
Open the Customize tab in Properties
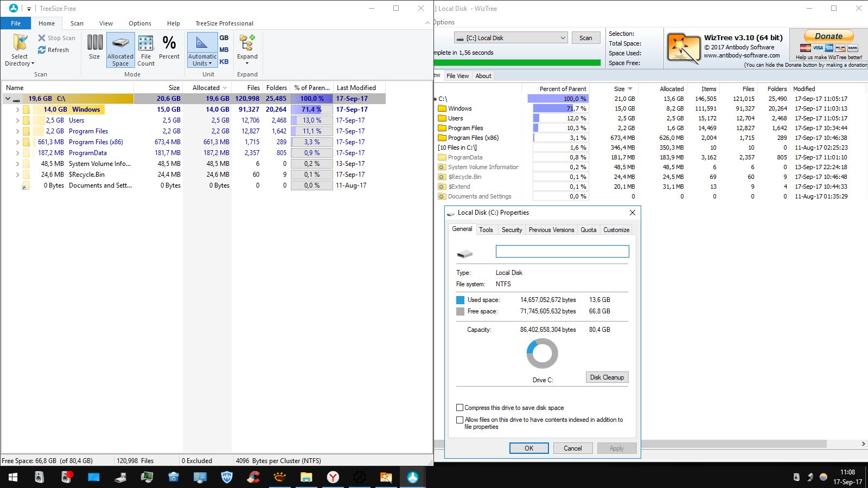click(616, 230)
